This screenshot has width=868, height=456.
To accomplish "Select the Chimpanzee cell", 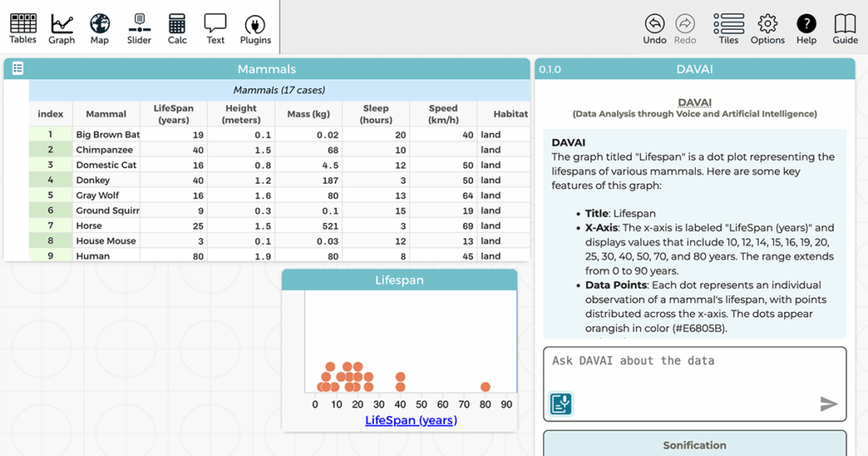I will [106, 150].
